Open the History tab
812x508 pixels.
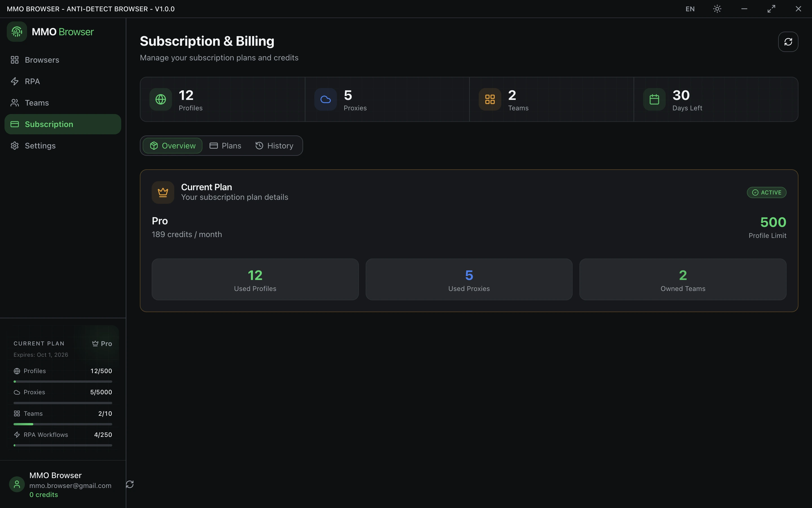tap(274, 145)
